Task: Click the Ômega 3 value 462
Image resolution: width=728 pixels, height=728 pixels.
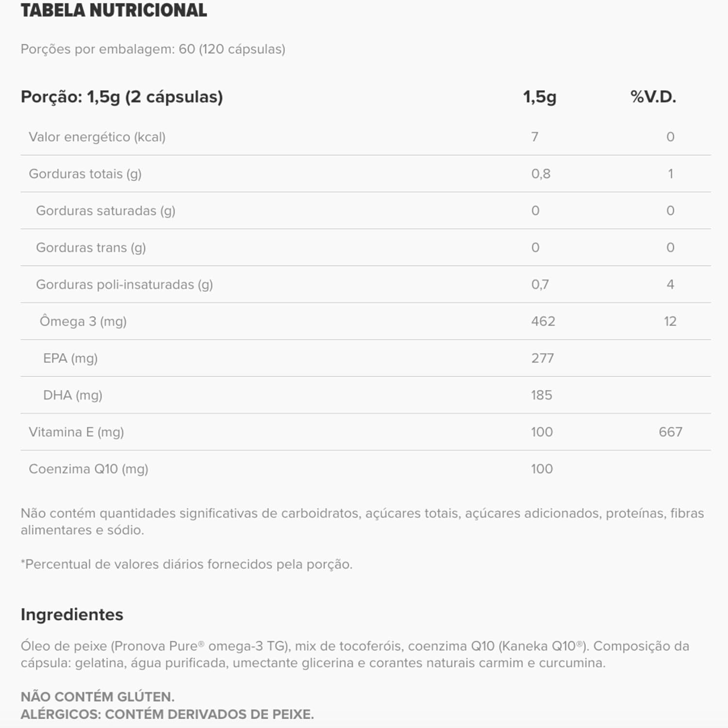Action: pyautogui.click(x=543, y=321)
